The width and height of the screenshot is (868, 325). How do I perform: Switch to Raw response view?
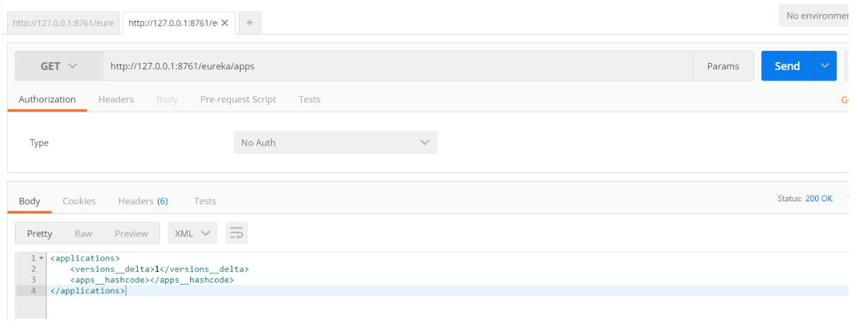click(x=83, y=233)
